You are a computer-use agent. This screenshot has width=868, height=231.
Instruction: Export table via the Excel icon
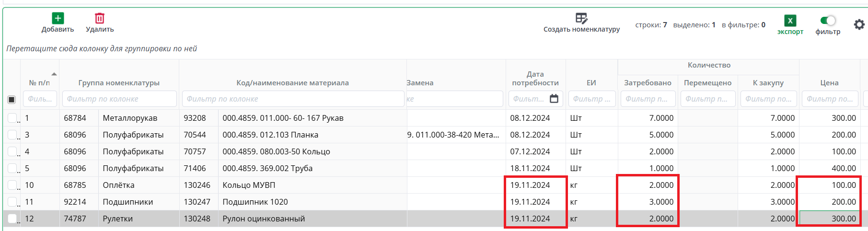click(790, 21)
